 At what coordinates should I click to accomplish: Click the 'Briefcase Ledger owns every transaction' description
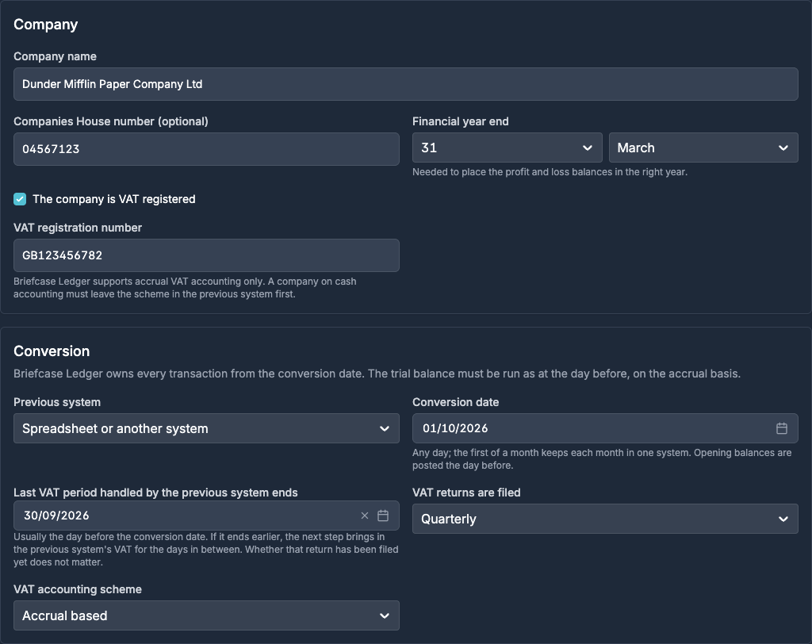pos(377,374)
